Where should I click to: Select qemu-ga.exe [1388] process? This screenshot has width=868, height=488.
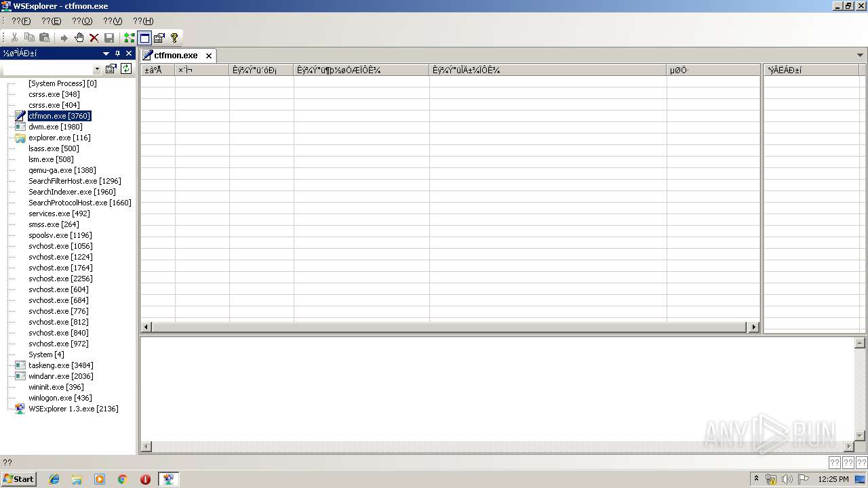coord(62,170)
